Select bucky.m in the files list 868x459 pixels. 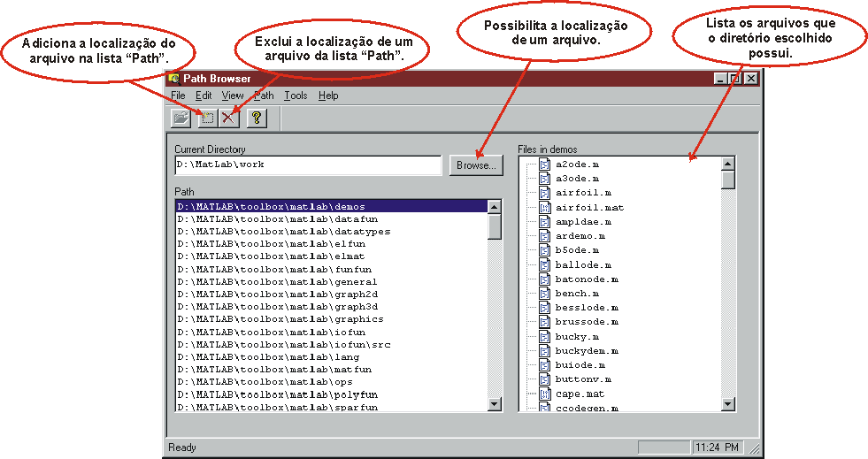point(577,336)
